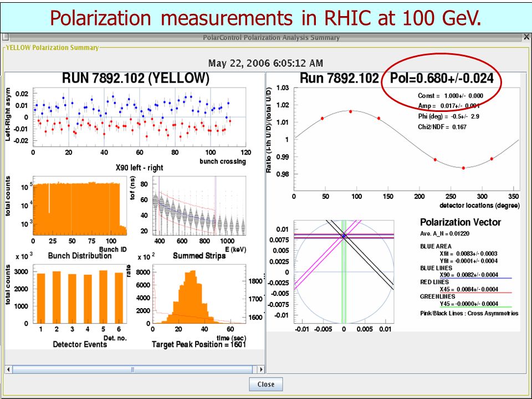Click the bar for detector number 5
Image resolution: width=532 pixels, height=399 pixels.
(x=103, y=297)
